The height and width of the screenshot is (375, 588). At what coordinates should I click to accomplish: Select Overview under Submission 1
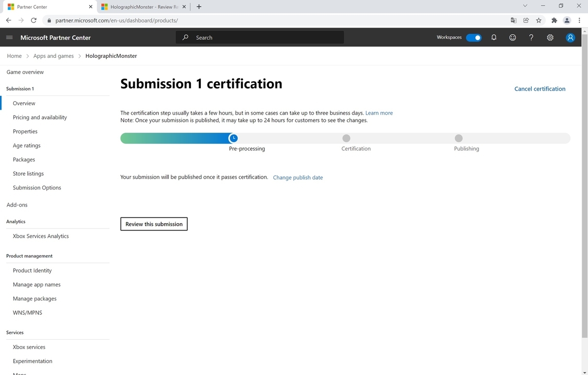24,103
